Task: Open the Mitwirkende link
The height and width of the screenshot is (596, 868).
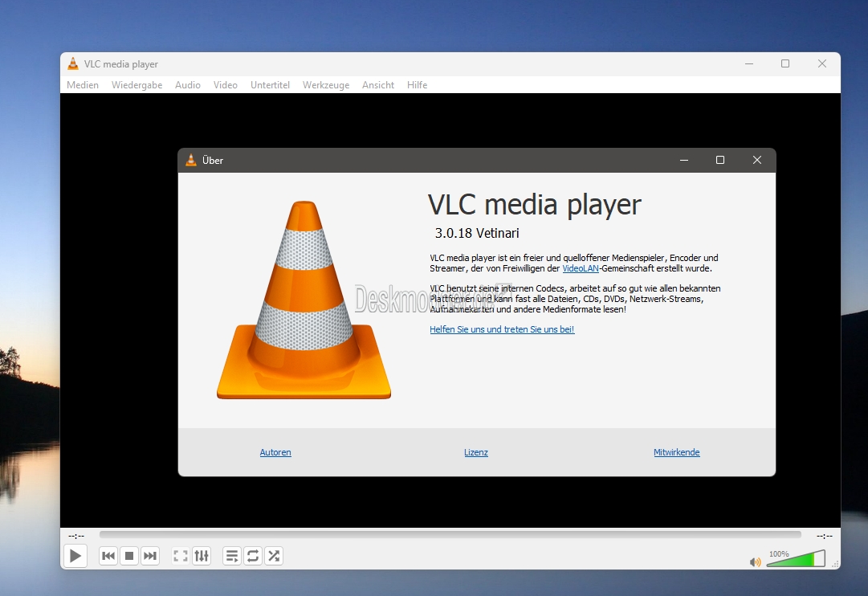Action: [x=676, y=452]
